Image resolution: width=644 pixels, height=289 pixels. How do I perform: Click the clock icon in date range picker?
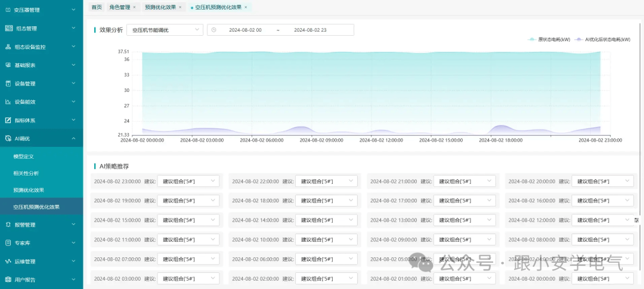213,30
